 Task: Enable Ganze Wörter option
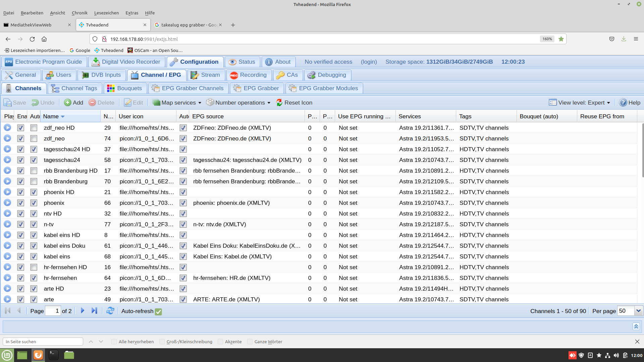click(250, 342)
